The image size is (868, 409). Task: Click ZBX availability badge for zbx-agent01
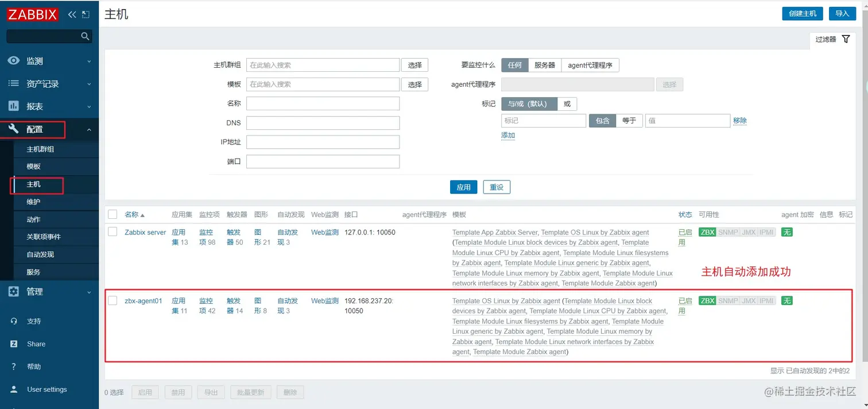pyautogui.click(x=707, y=300)
